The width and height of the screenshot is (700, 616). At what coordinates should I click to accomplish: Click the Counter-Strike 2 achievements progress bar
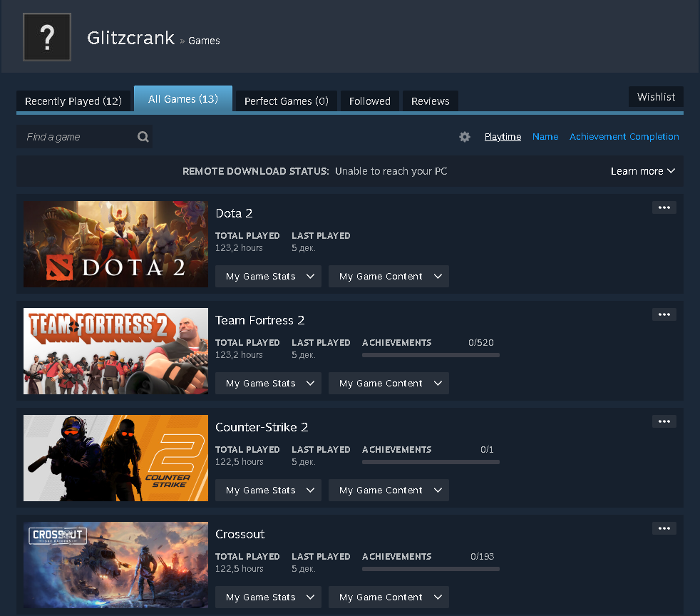point(431,462)
